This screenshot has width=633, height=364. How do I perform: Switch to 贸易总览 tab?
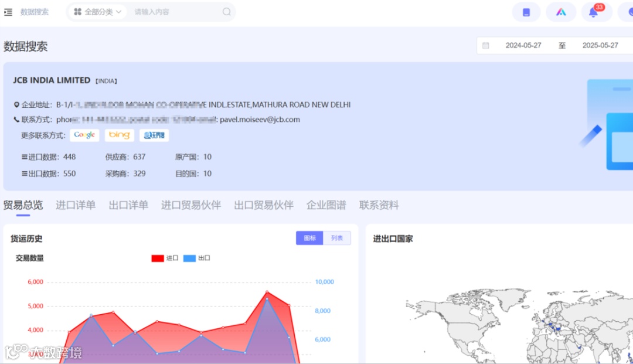pos(23,205)
